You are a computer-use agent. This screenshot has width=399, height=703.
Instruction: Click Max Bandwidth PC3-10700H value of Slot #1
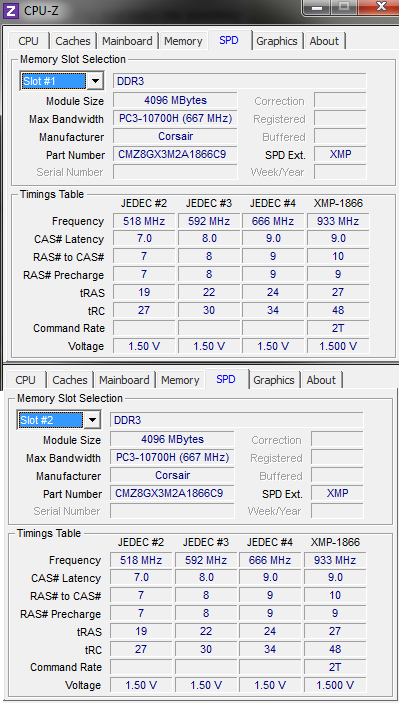[x=175, y=118]
